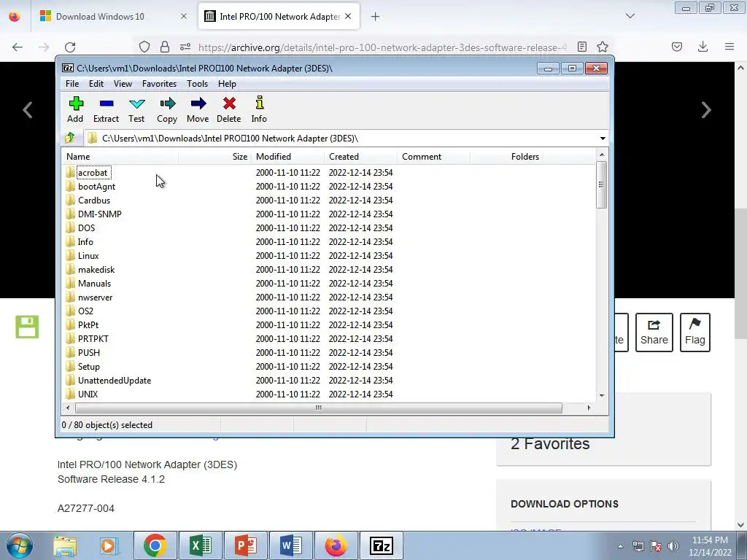747x560 pixels.
Task: Open the View menu in 7-Zip
Action: [123, 84]
